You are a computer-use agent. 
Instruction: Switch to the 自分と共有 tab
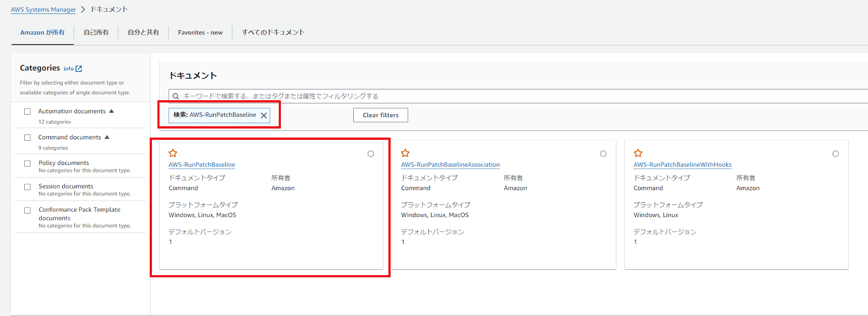coord(143,33)
